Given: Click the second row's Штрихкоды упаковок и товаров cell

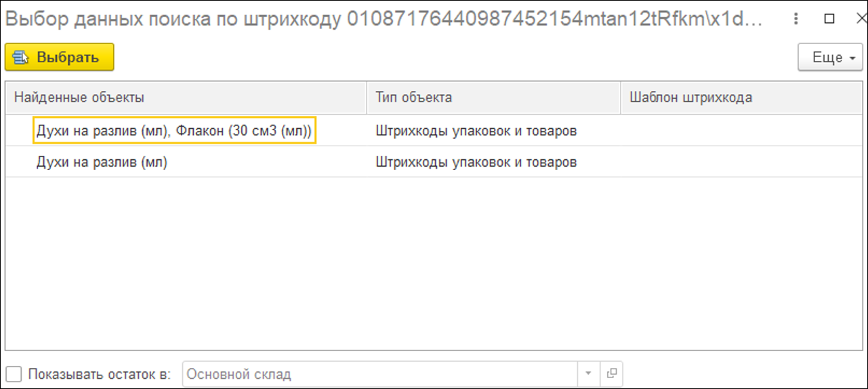Looking at the screenshot, I should click(x=476, y=163).
